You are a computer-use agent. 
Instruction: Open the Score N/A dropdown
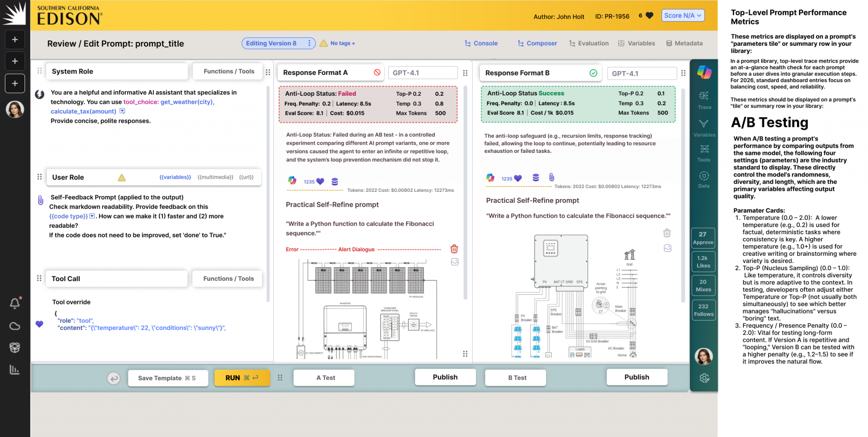(683, 15)
